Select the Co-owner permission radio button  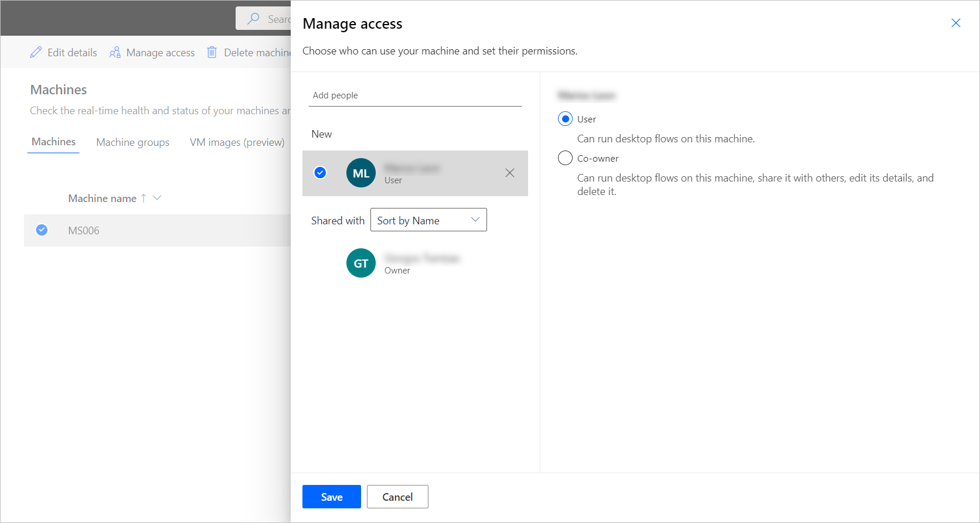pos(565,158)
